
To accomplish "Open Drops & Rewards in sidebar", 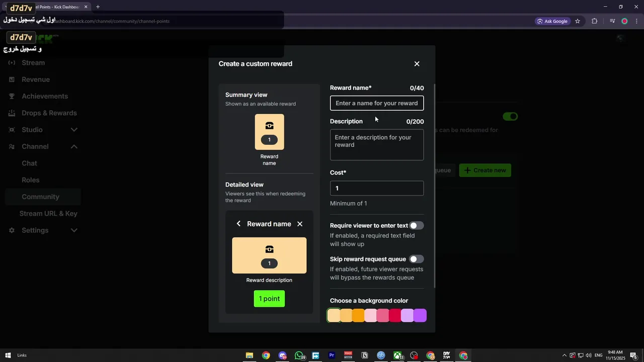I will 49,113.
